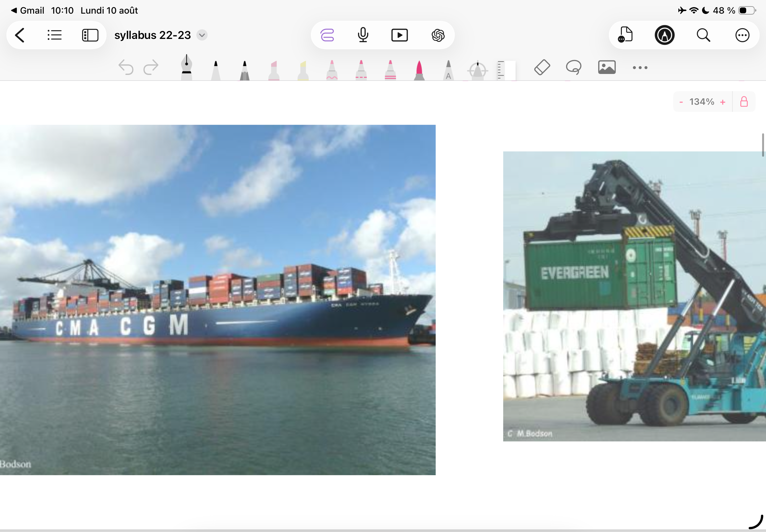Toggle the sidebar panel

90,35
